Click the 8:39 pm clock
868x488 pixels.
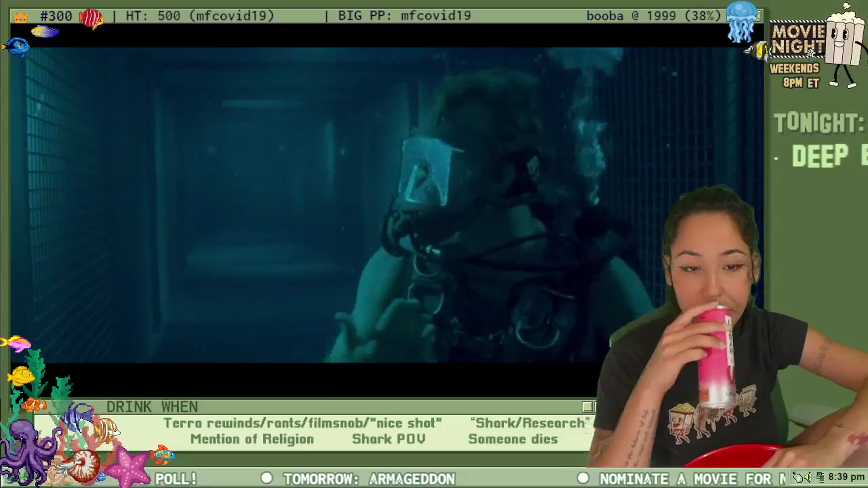pos(846,477)
